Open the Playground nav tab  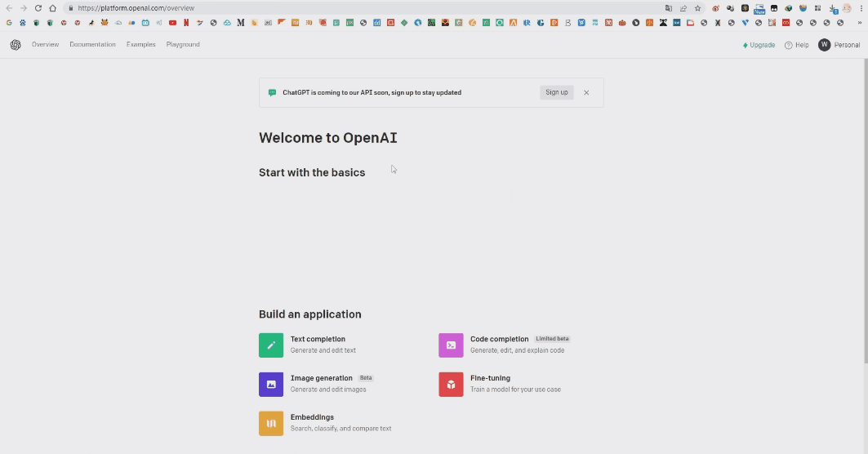click(183, 44)
